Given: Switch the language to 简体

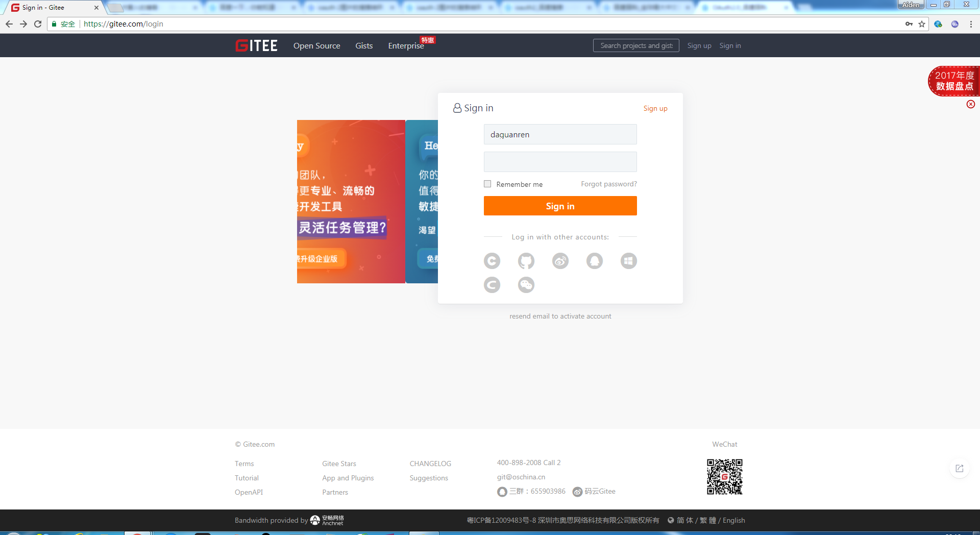Looking at the screenshot, I should [685, 520].
